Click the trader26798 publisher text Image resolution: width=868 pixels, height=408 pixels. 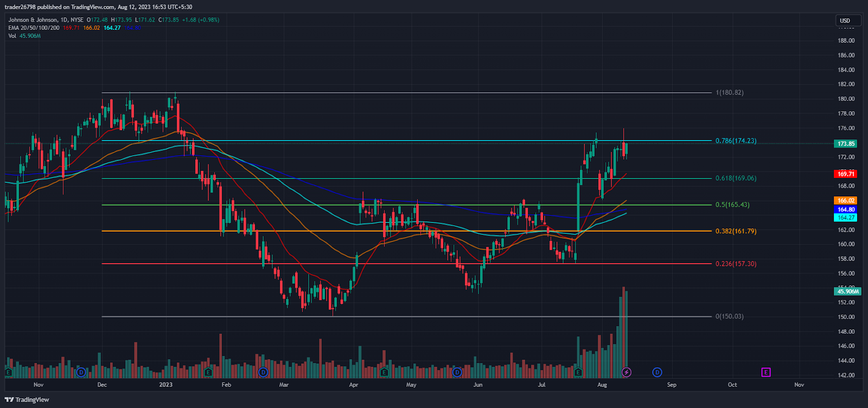pos(20,7)
